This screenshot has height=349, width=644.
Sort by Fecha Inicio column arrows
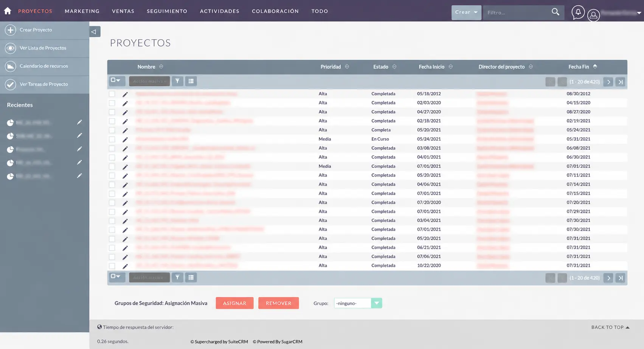(x=450, y=67)
